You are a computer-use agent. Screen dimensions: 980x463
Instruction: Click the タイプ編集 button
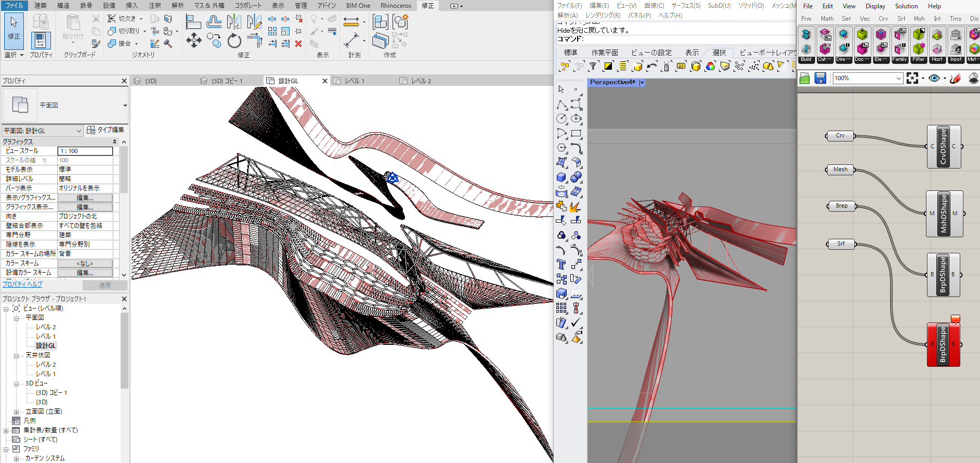pyautogui.click(x=106, y=130)
